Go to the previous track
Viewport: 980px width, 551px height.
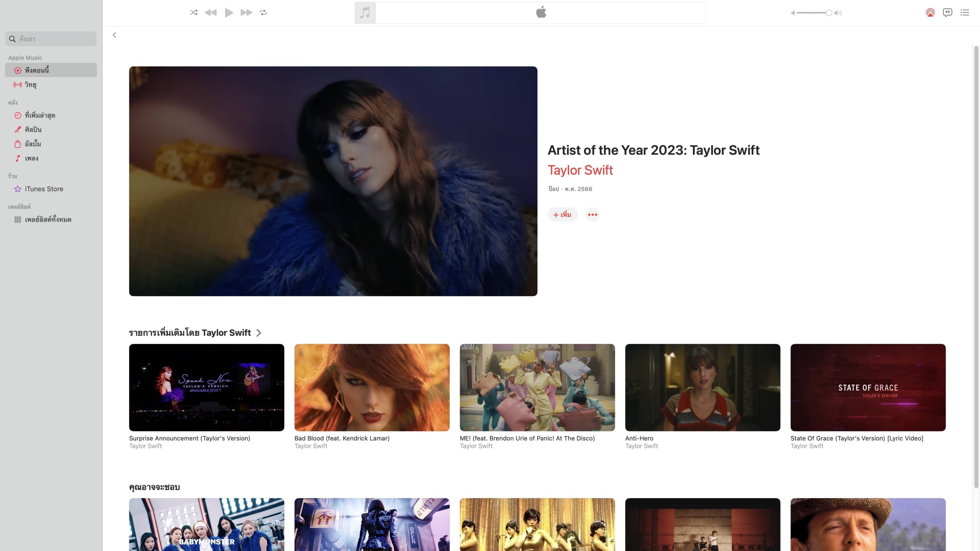(x=211, y=13)
